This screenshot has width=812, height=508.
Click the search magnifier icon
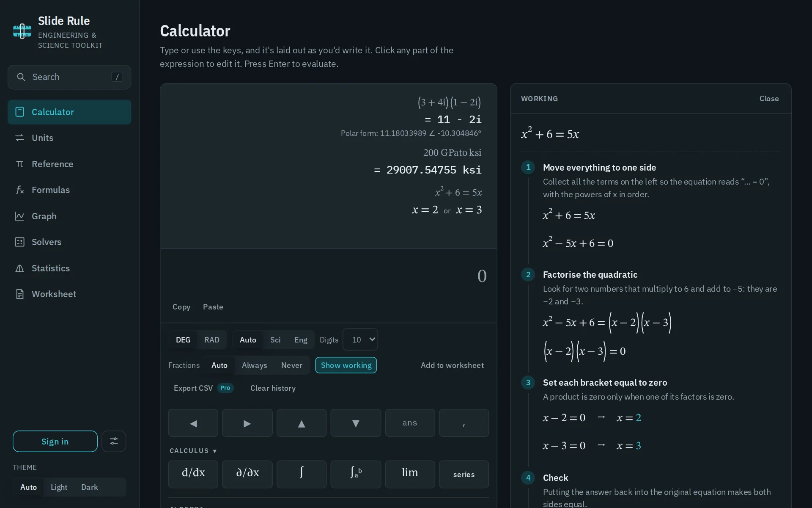pos(21,77)
